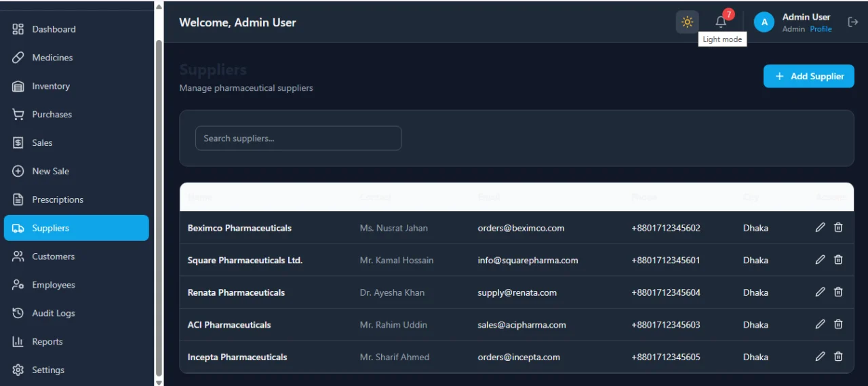Delete Beximco Pharmaceuticals with the trash icon

pos(838,227)
